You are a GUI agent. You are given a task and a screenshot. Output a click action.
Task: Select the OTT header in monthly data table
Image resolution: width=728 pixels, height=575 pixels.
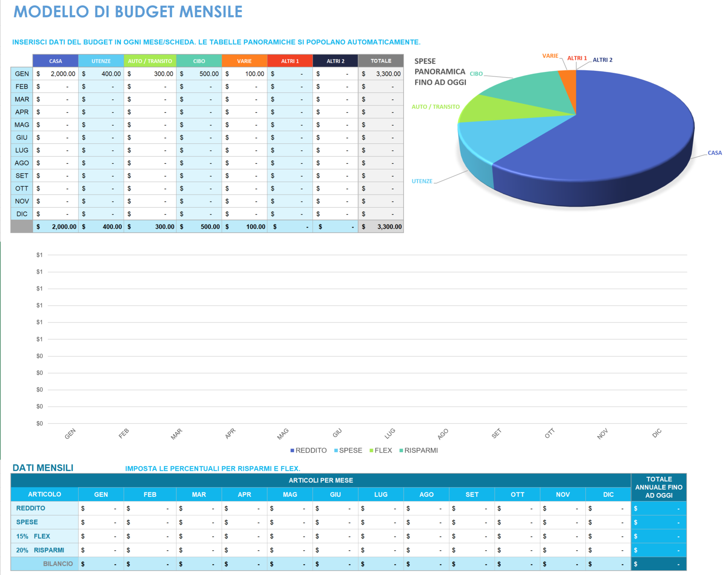coord(517,494)
